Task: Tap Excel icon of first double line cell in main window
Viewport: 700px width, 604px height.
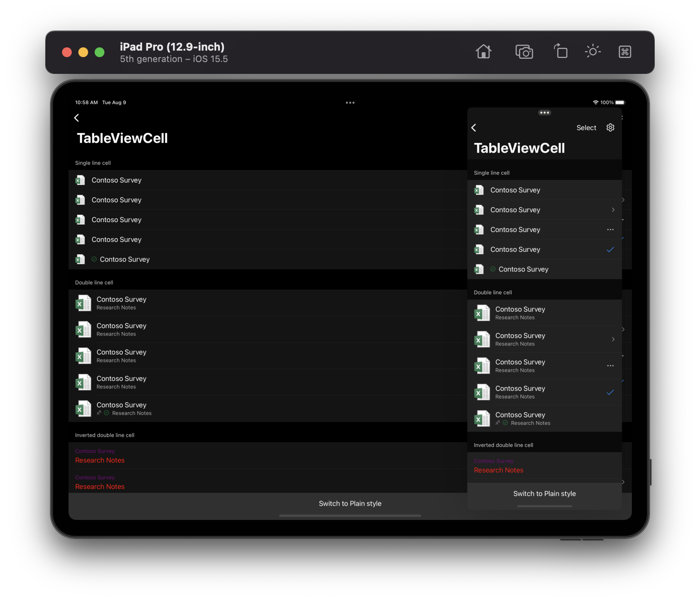Action: coord(84,303)
